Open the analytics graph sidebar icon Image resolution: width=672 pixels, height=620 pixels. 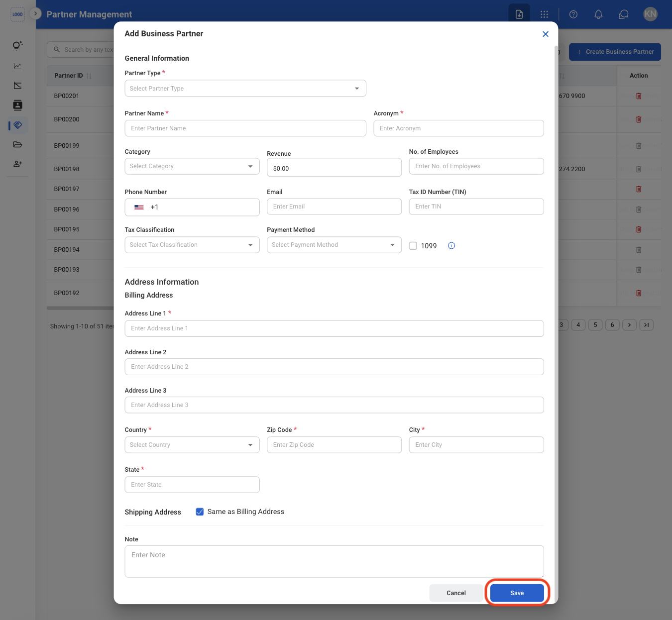coord(17,86)
